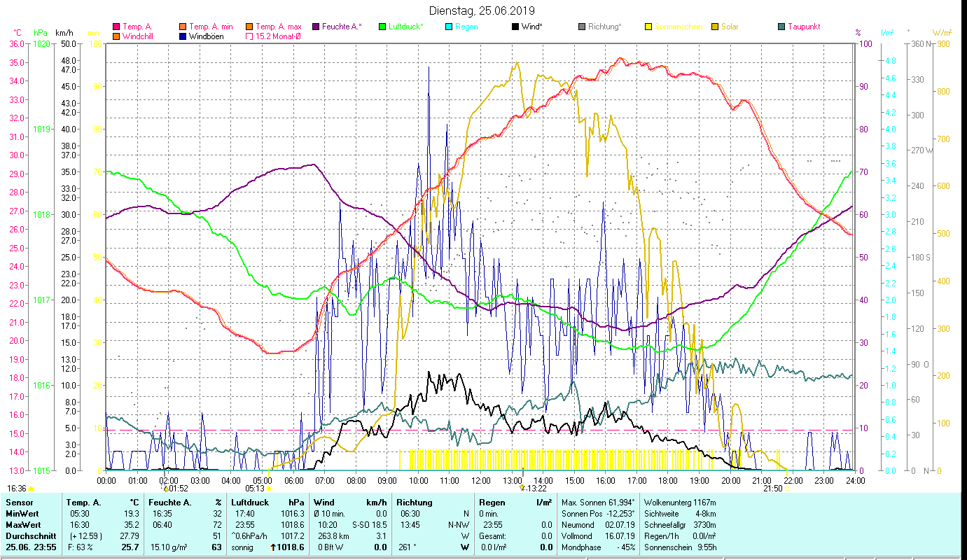
Task: Click the Regen legend label
Action: click(x=466, y=27)
